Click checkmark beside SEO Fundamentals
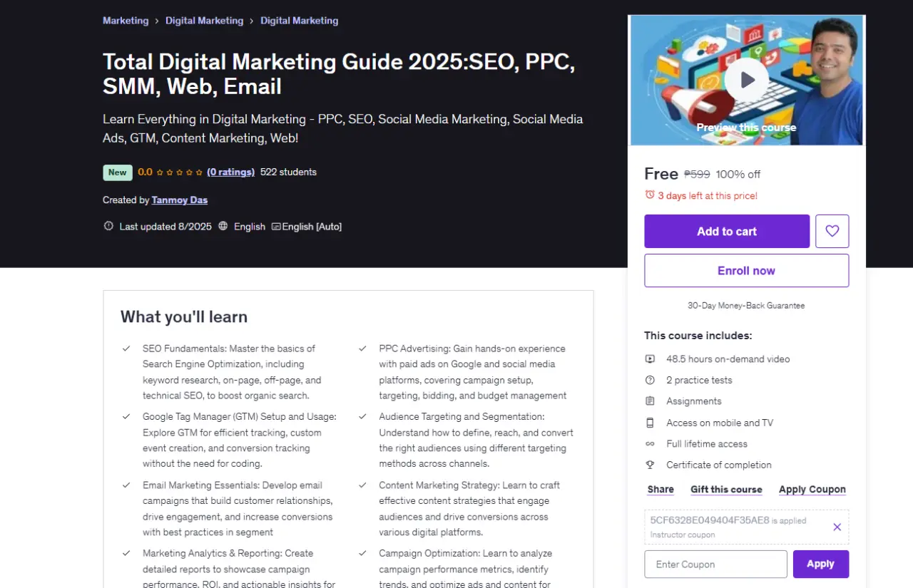 [x=126, y=349]
